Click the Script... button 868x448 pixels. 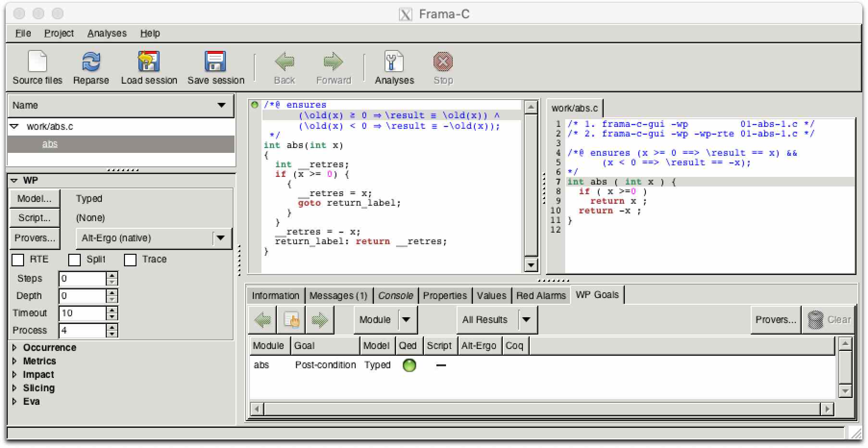[34, 218]
